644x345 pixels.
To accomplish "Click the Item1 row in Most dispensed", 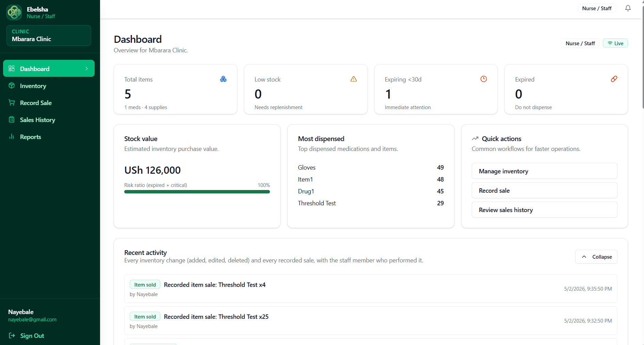I will [371, 179].
